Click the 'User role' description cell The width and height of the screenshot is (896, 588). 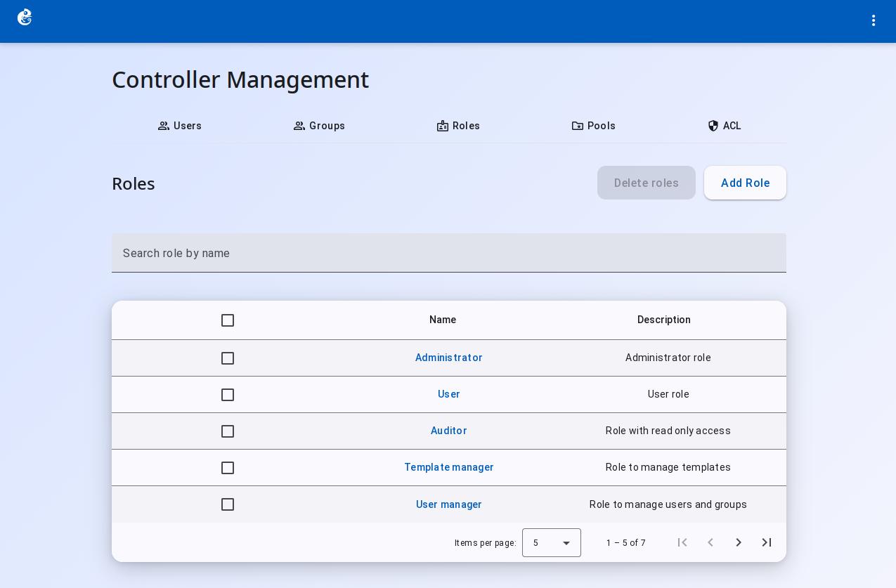click(x=668, y=394)
